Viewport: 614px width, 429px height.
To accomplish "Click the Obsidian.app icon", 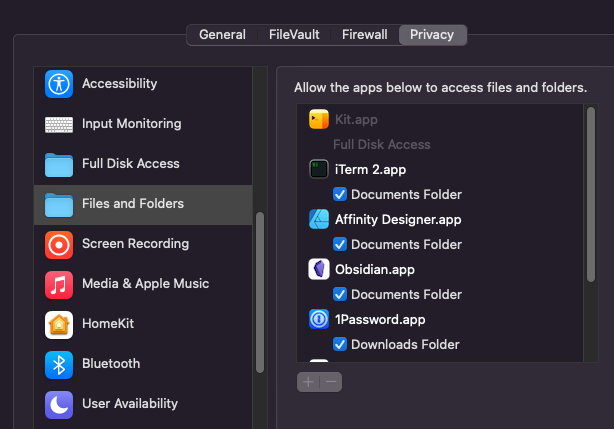I will (x=319, y=269).
